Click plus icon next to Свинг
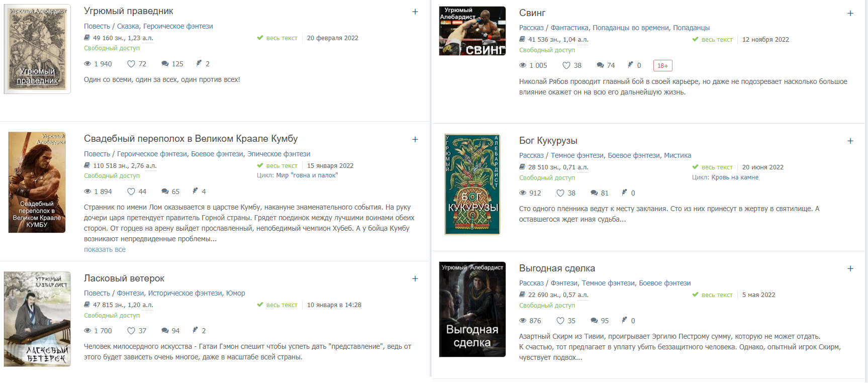The image size is (868, 383). coord(850,13)
